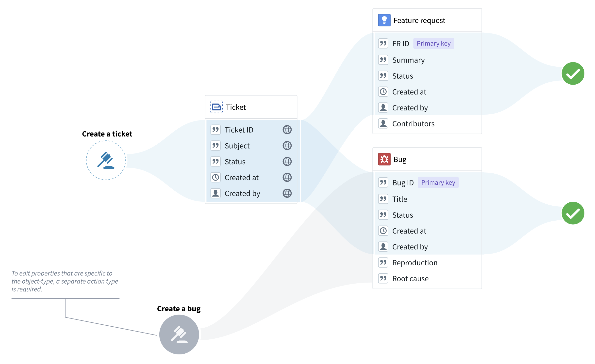
Task: Select the Bug header title
Action: coord(400,160)
